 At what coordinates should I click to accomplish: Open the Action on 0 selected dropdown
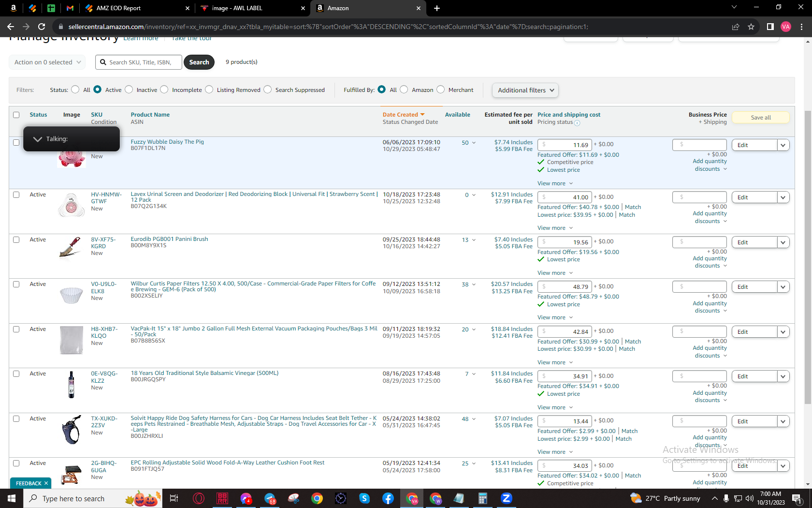point(47,62)
